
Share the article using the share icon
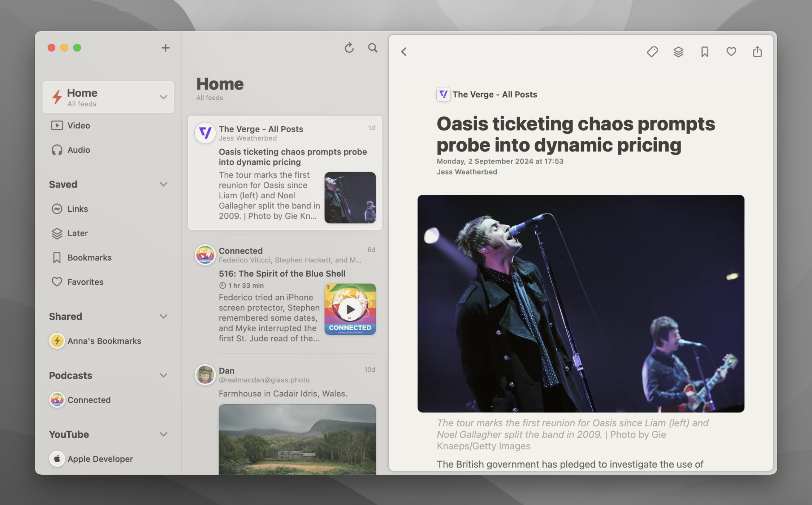coord(757,52)
